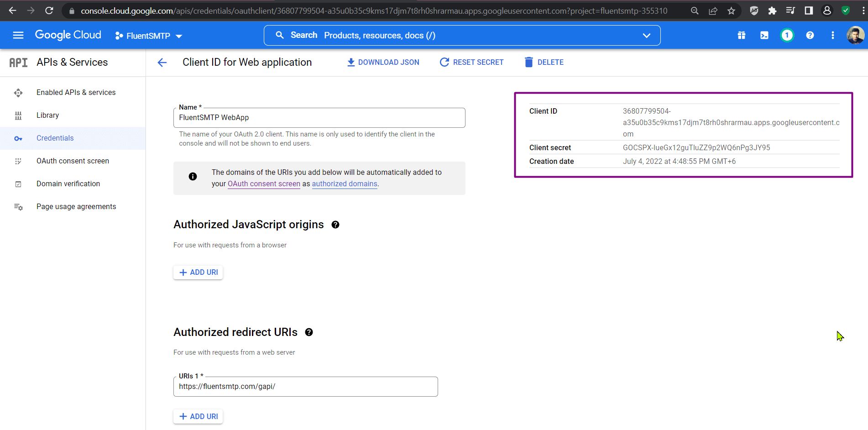Bookmark this page with the star icon
Screen dimensions: 868x430
pos(731,11)
